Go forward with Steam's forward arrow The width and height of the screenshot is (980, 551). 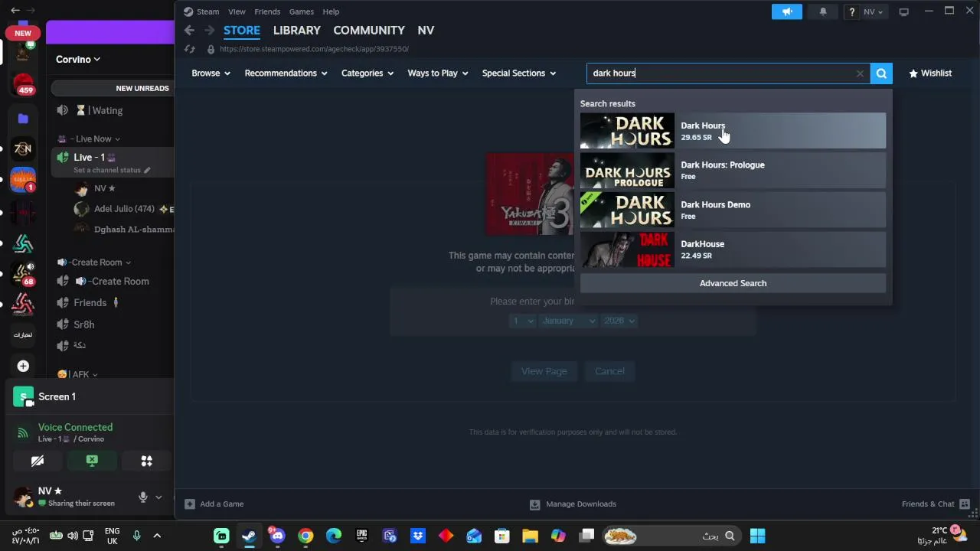tap(209, 31)
